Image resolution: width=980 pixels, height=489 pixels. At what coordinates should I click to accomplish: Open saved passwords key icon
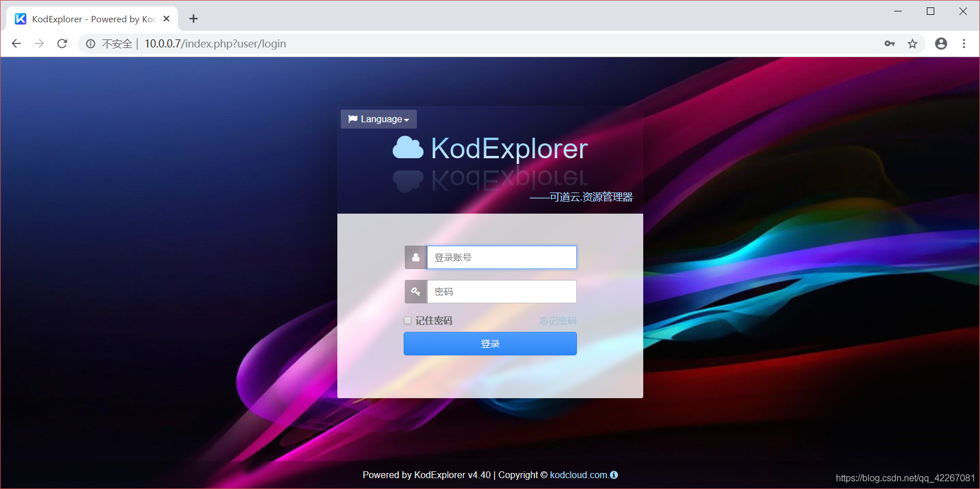[x=890, y=43]
